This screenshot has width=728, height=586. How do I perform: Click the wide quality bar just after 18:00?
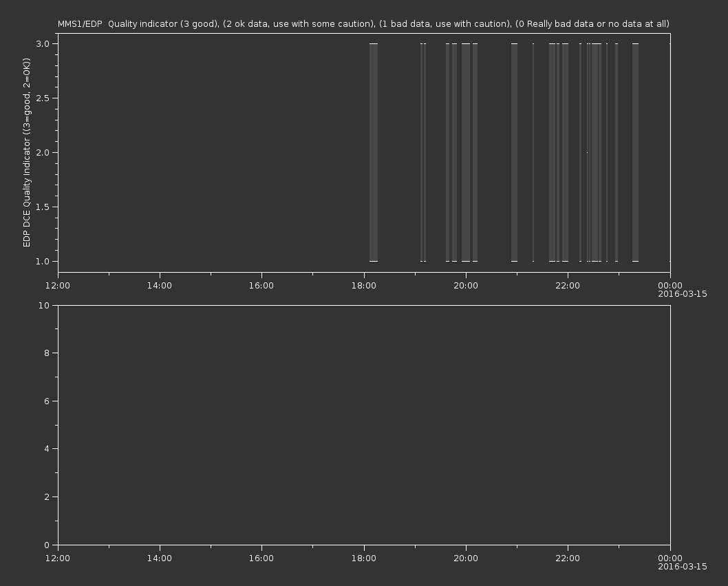tap(373, 152)
